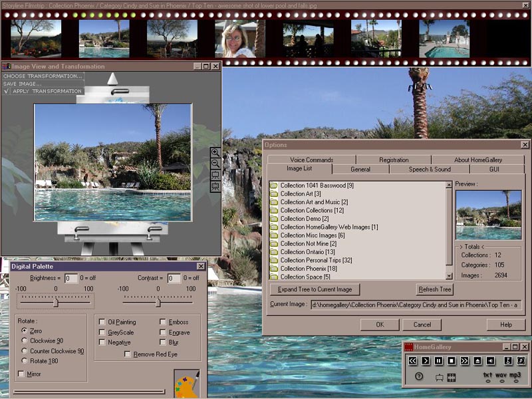Viewport: 532px width, 399px height.
Task: Click the play arrow button in HomeGallery
Action: tap(426, 360)
